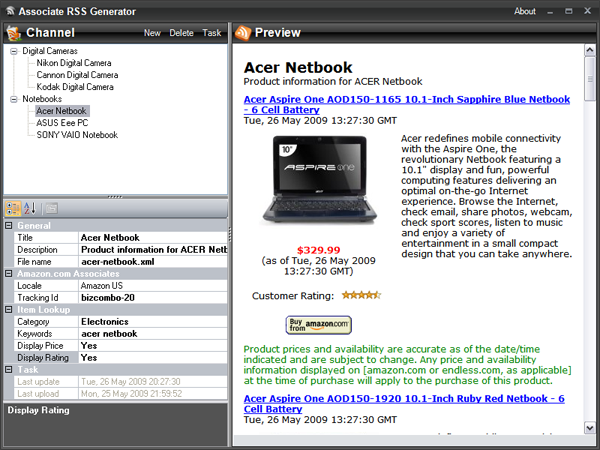Select Nikon Digital Camera channel

pos(74,63)
